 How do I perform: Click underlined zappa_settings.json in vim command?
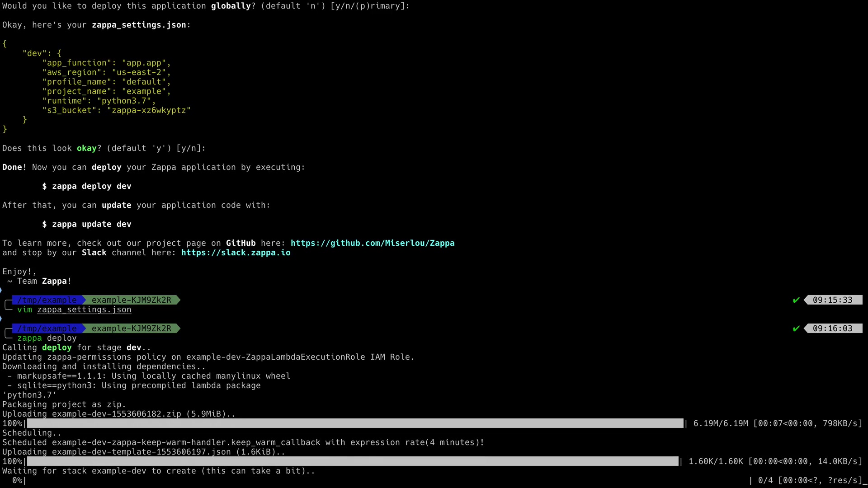coord(84,310)
